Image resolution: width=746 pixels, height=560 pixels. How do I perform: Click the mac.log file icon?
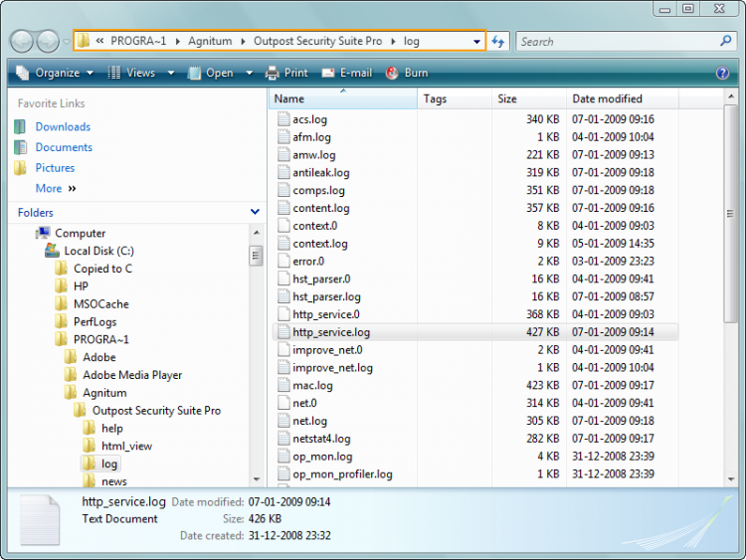(x=283, y=385)
